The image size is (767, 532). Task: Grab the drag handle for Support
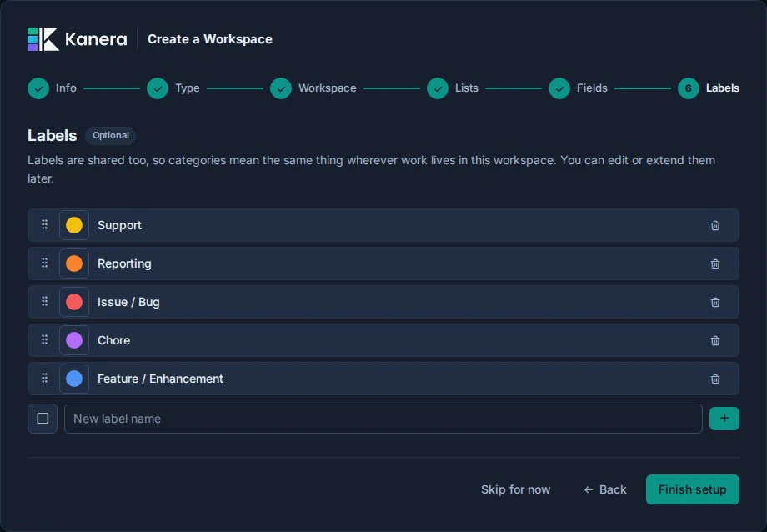pyautogui.click(x=44, y=224)
